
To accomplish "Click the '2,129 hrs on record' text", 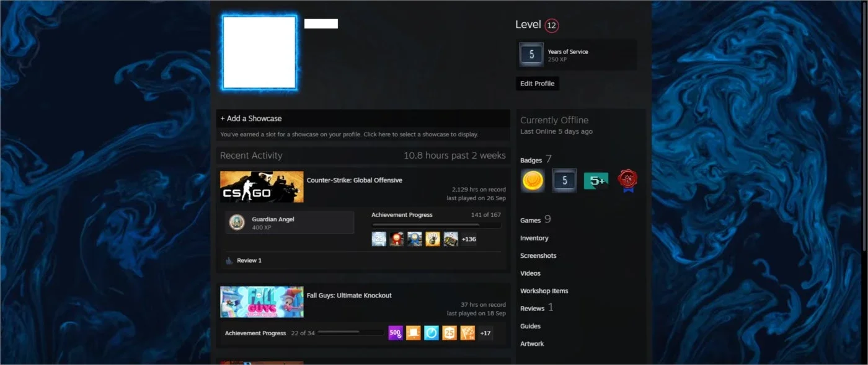I will click(479, 190).
